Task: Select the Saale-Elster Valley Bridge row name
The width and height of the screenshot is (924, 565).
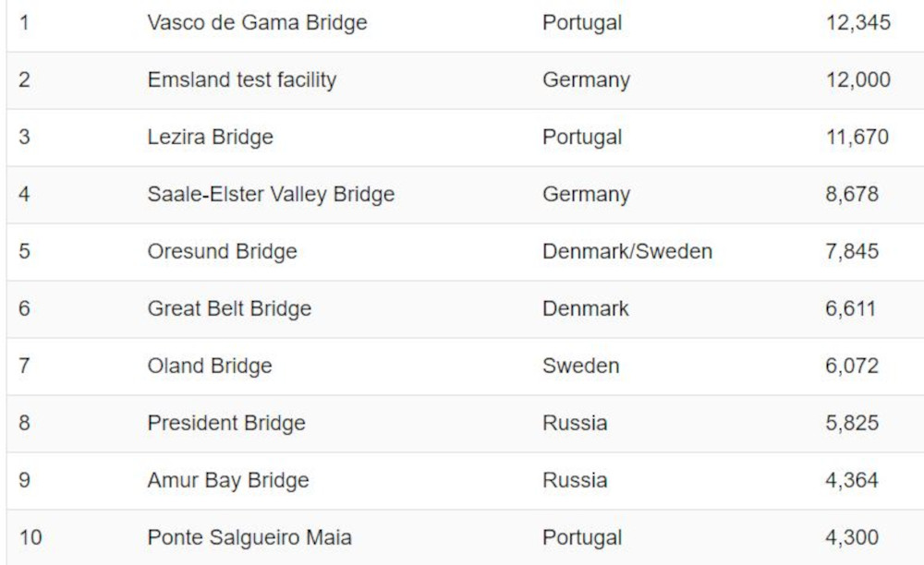Action: [x=271, y=195]
